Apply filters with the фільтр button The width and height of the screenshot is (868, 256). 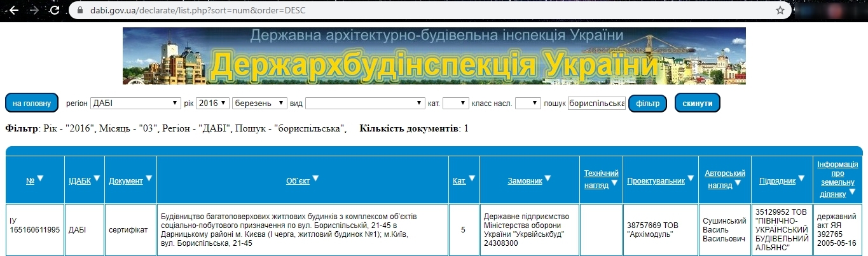[x=647, y=103]
